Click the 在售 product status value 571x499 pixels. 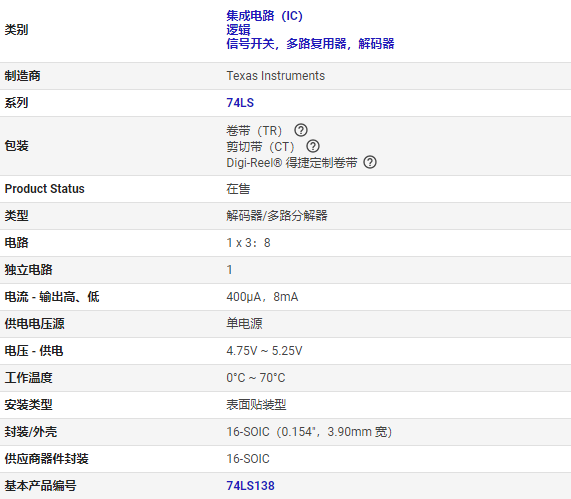point(238,189)
